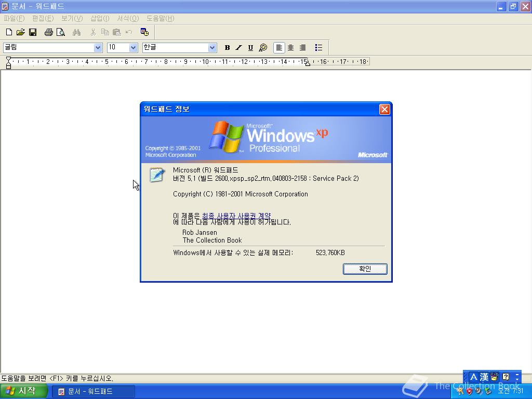532x399 pixels.
Task: Open the 편집(E) menu
Action: point(43,18)
